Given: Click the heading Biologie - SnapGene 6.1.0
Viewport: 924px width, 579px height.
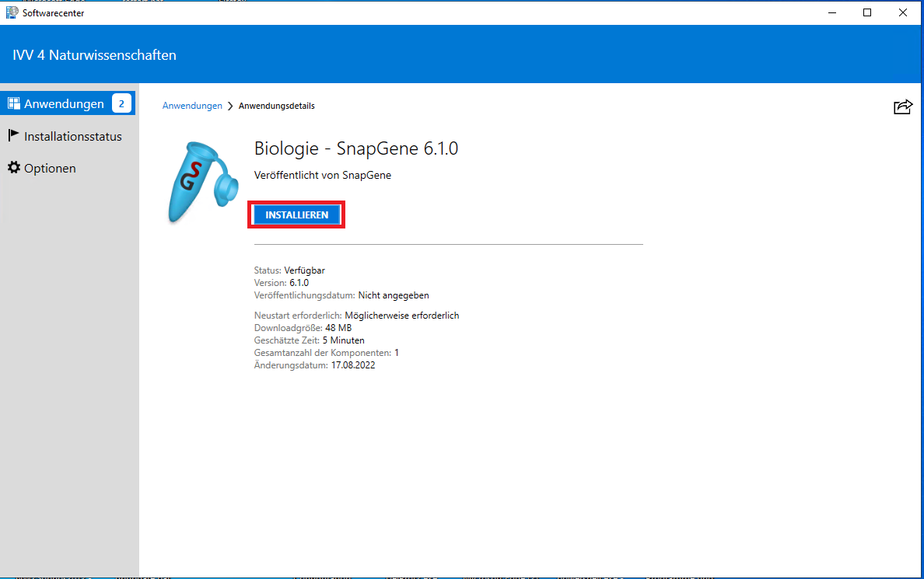Looking at the screenshot, I should 356,148.
